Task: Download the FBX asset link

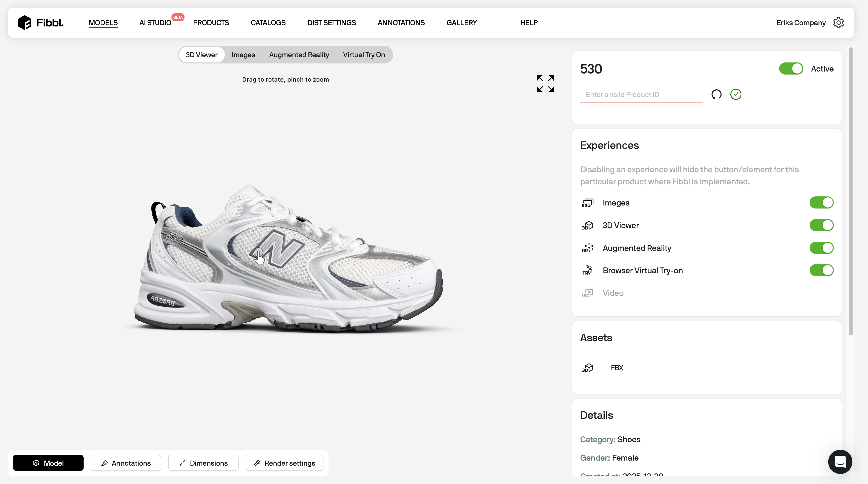Action: [617, 368]
